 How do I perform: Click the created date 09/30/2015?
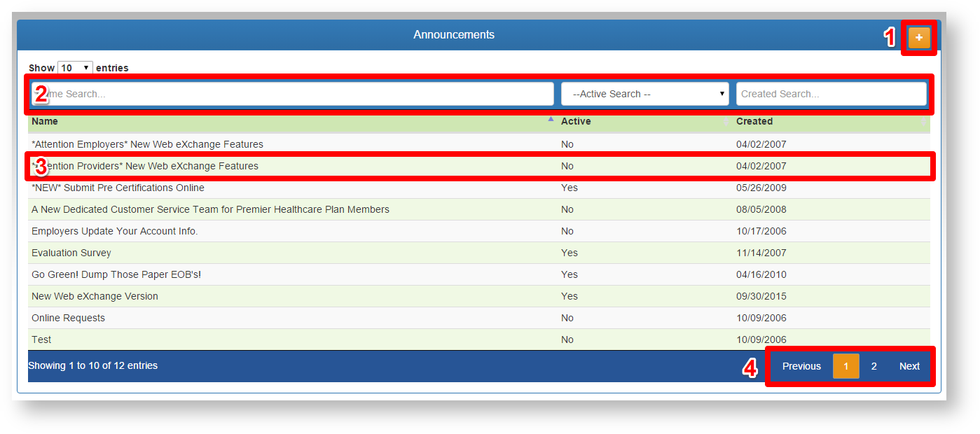point(761,296)
